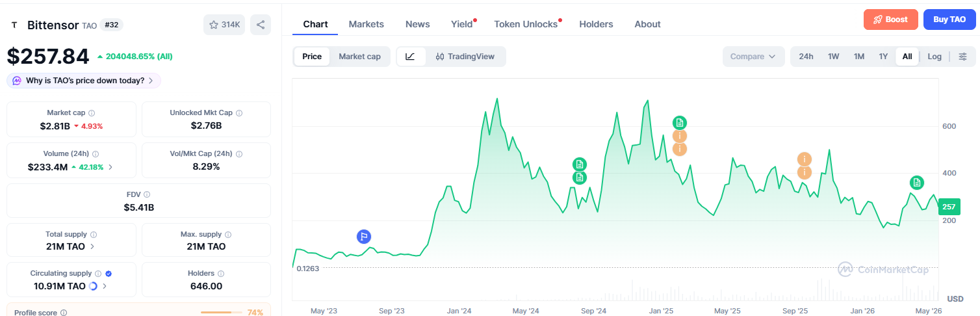
Task: Click the Total supply info icon
Action: coord(94,234)
